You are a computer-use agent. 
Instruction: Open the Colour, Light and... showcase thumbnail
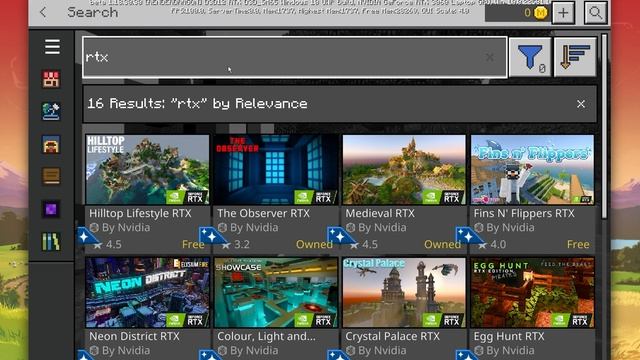point(276,292)
